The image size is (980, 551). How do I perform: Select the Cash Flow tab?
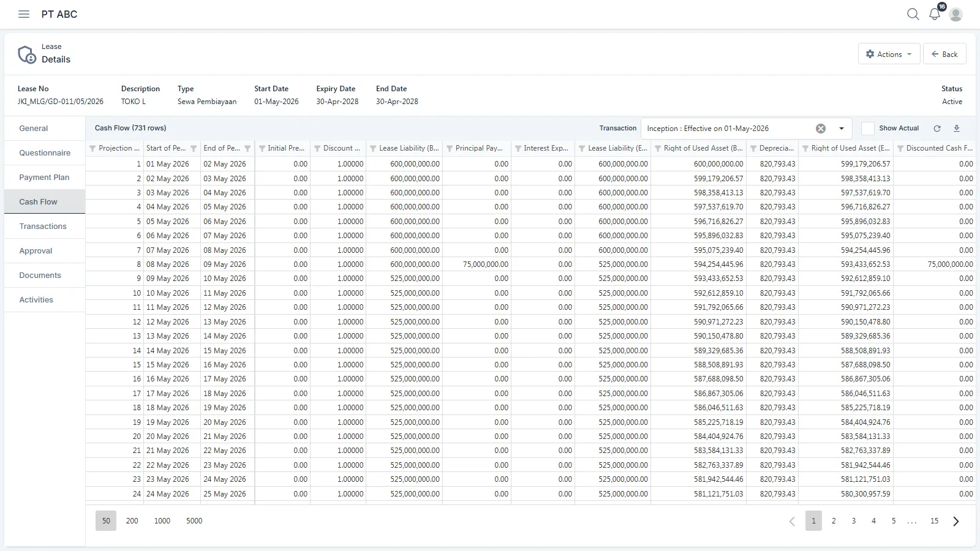coord(45,202)
